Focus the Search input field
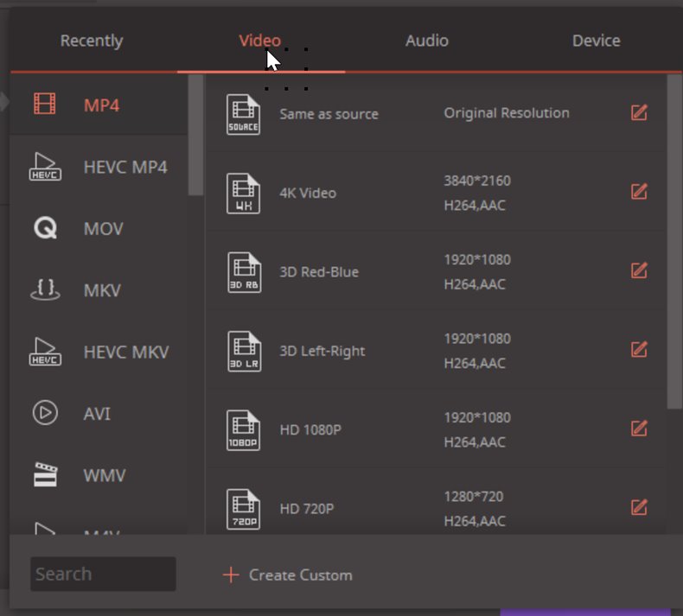This screenshot has height=616, width=683. [x=103, y=574]
